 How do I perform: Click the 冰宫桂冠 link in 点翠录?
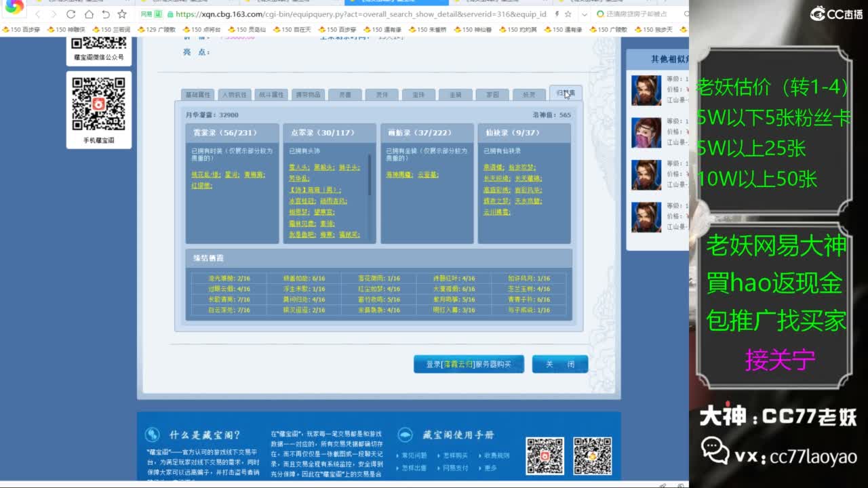tap(302, 201)
